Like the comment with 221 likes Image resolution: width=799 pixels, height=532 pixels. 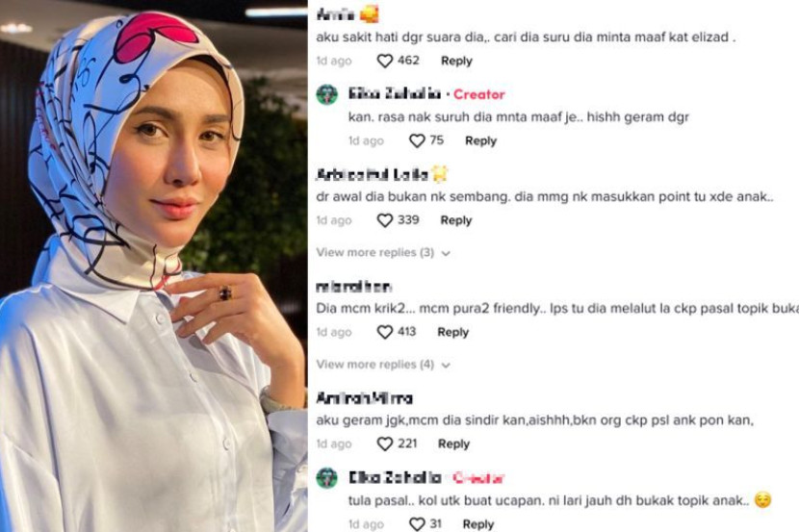(385, 443)
